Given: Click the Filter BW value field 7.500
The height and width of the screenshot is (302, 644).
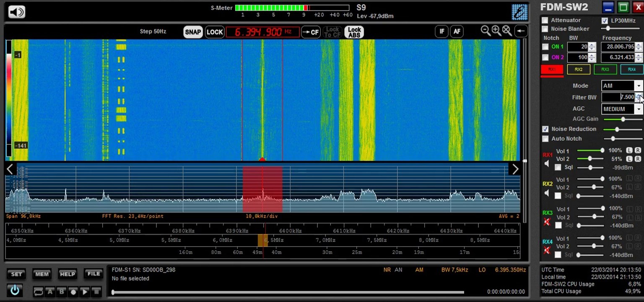Looking at the screenshot, I should coord(619,97).
